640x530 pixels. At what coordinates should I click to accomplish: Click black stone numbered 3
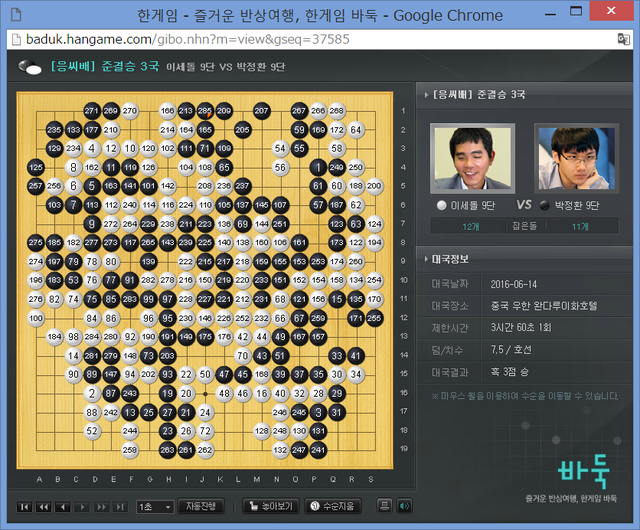click(318, 412)
